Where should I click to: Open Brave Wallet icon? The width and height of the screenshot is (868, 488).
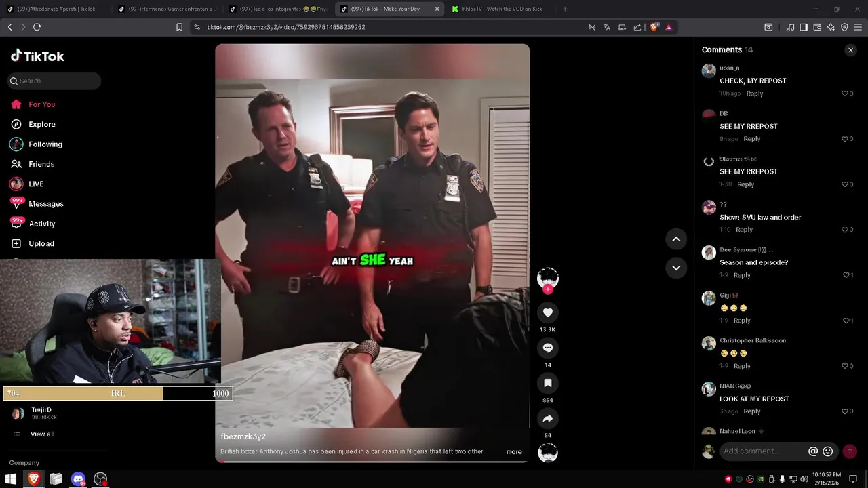(817, 27)
